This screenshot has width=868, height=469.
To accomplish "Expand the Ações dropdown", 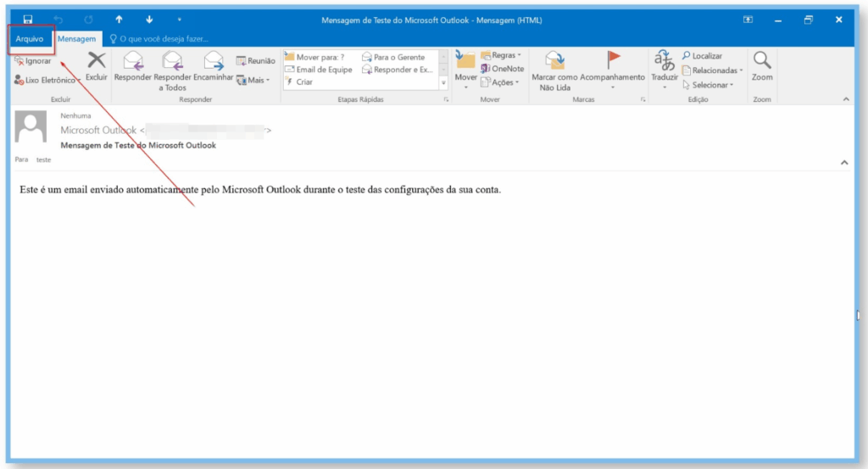I will (502, 82).
